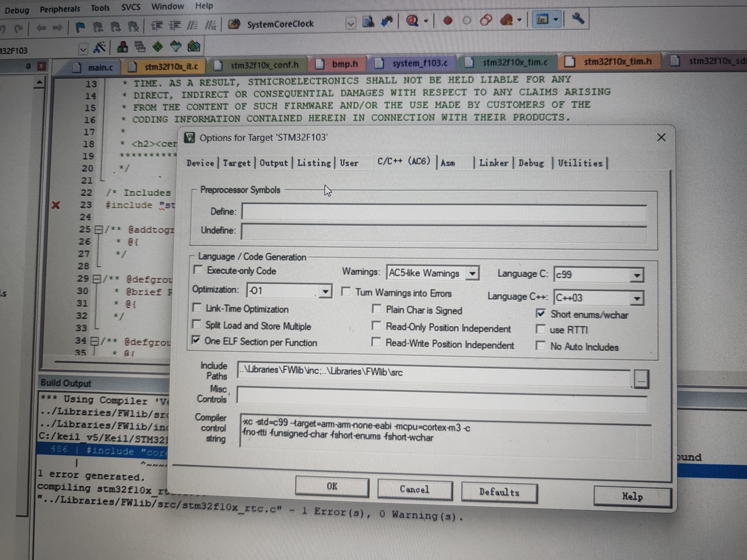
Task: Open Pack Installer icon in build toolbar
Action: 194,46
